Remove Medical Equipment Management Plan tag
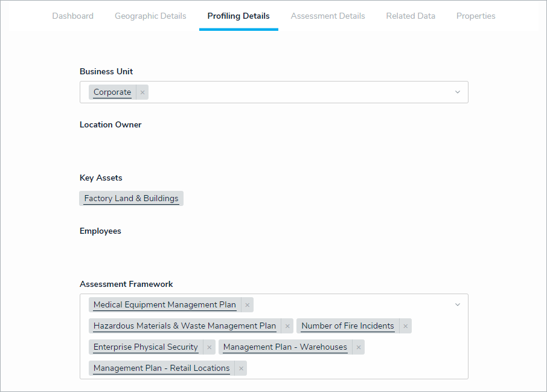 247,305
